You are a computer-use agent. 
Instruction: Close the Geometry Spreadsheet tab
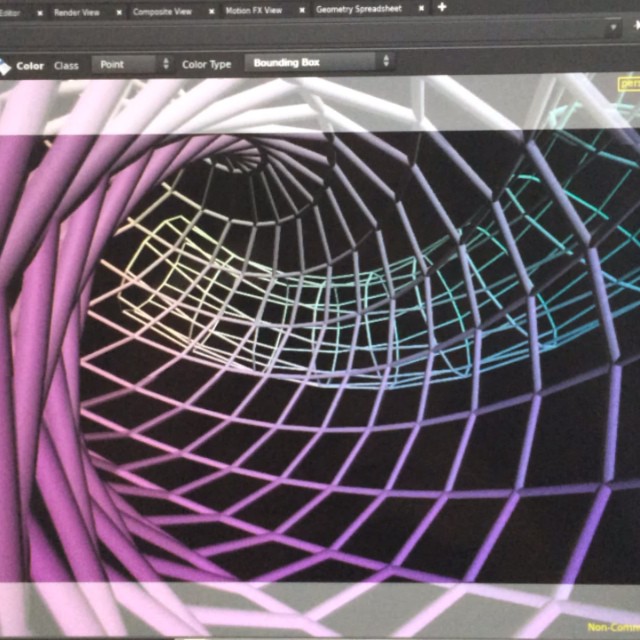422,9
